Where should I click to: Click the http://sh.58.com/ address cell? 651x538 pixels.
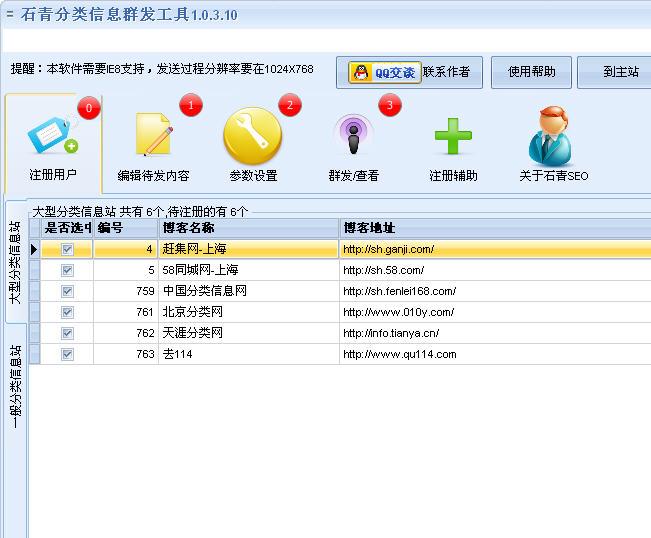(495, 270)
